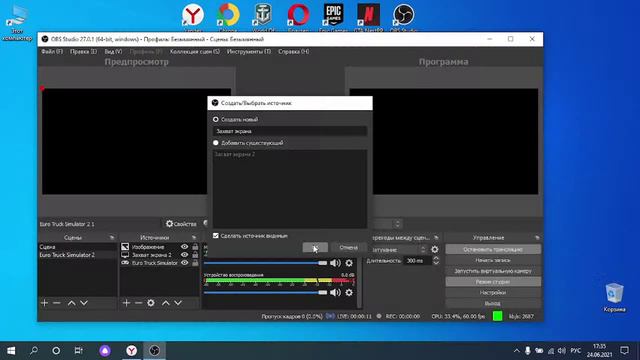Screen dimensions: 640x360
Task: Open the Справка menu
Action: (x=293, y=51)
